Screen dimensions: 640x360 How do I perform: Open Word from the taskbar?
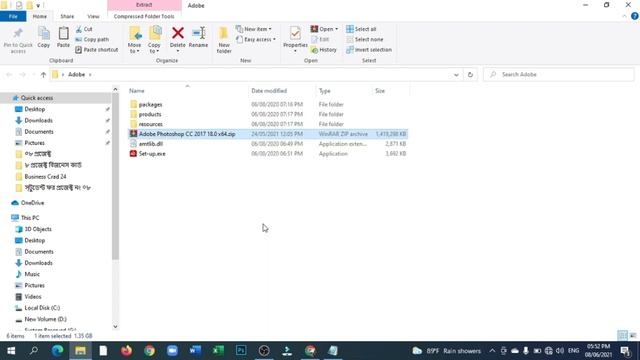pyautogui.click(x=196, y=351)
